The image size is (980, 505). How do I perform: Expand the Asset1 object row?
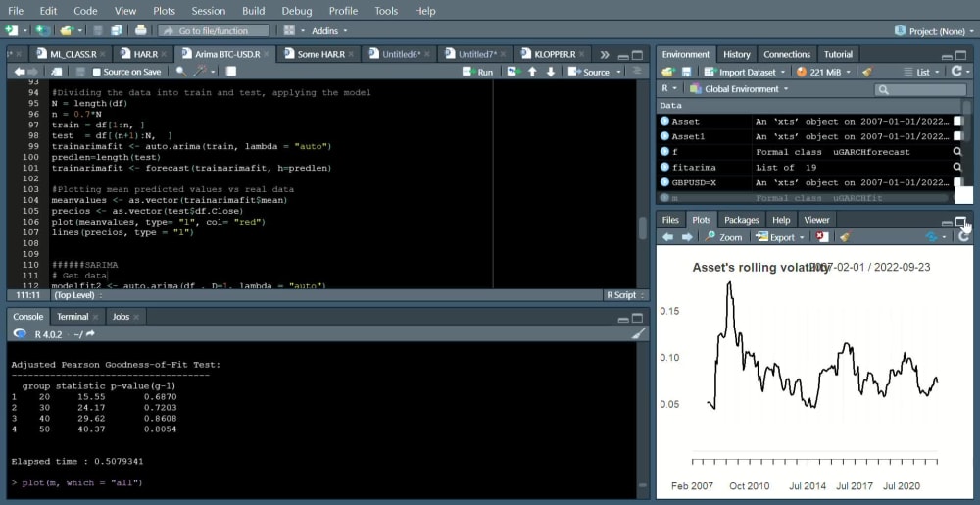(x=664, y=136)
